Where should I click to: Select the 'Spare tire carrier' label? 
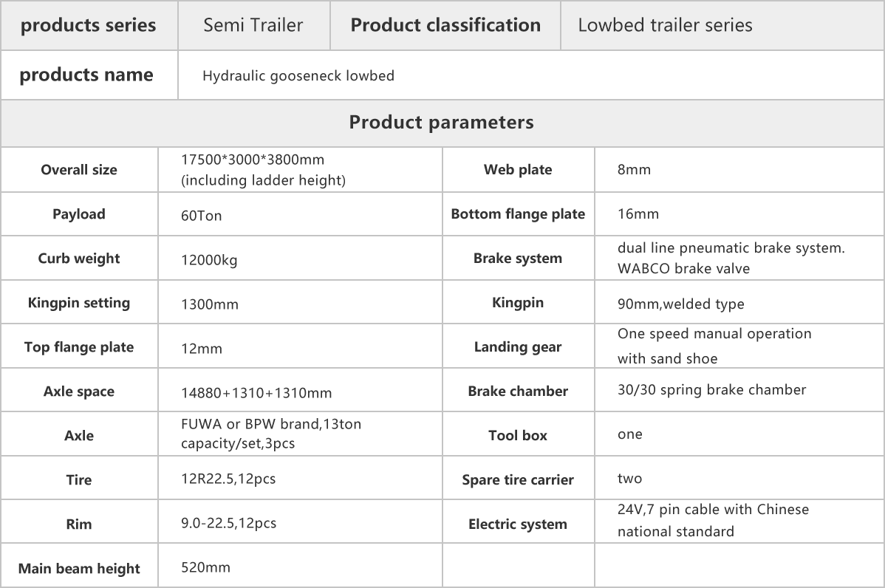pos(518,480)
